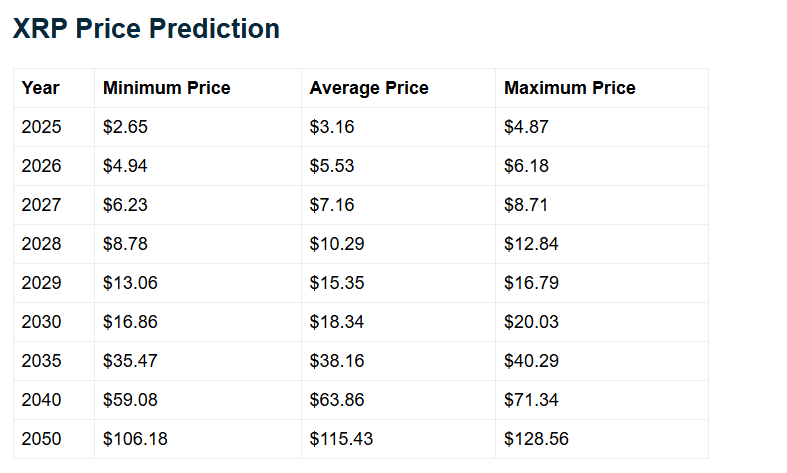Select the $128.56 maximum price cell
Viewport: 787px width, 473px height.
pyautogui.click(x=536, y=439)
